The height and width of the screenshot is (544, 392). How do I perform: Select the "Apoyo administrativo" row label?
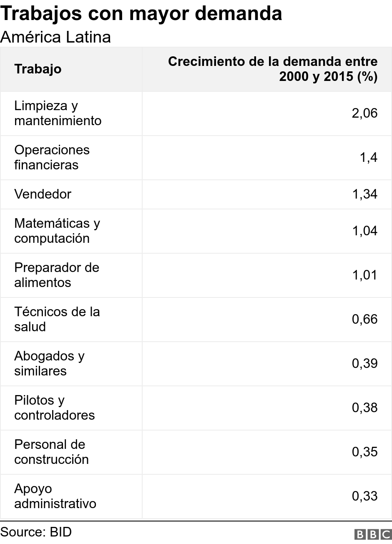[55, 496]
